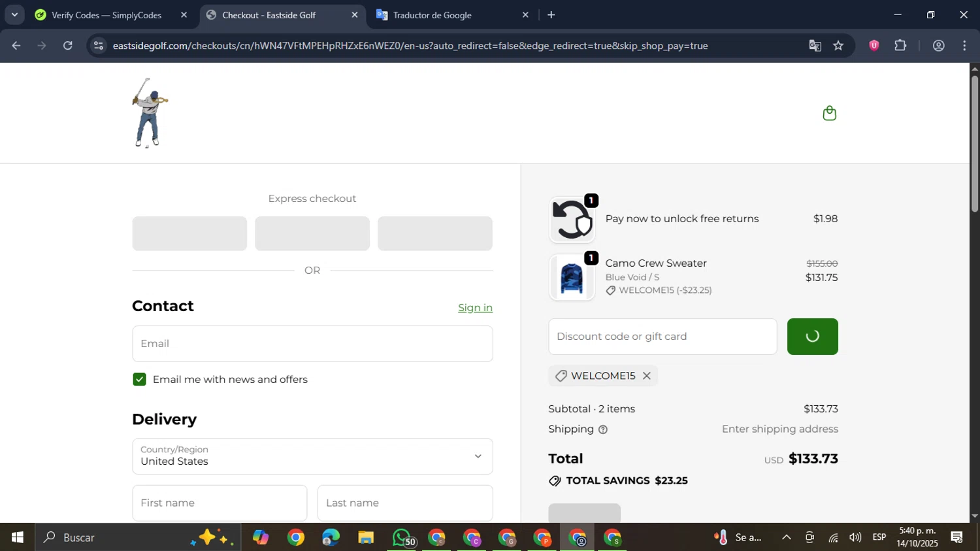Open the Chrome three-dot menu
Image resolution: width=980 pixels, height=551 pixels.
(964, 46)
